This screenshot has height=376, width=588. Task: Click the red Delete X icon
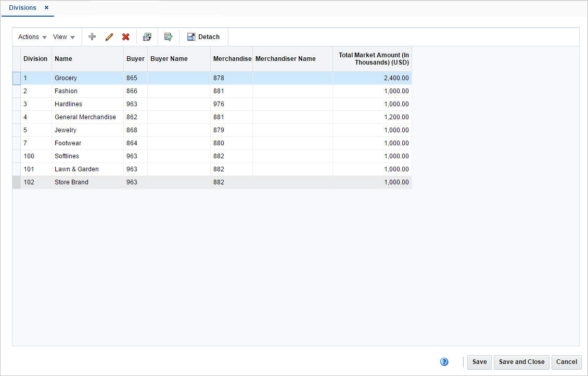coord(125,37)
